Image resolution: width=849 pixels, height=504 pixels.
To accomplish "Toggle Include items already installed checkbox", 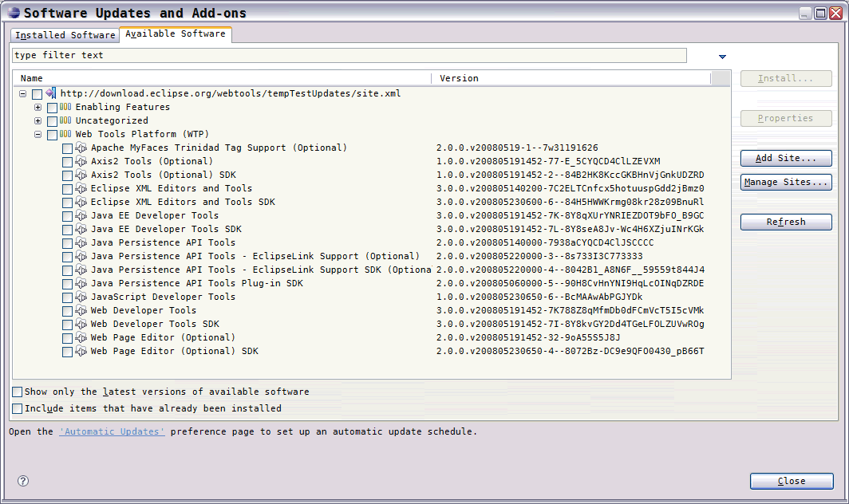I will 18,408.
